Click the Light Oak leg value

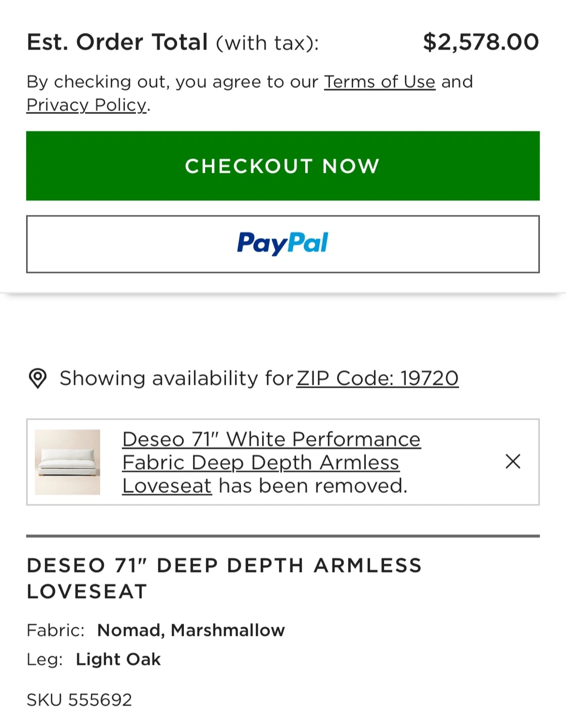pyautogui.click(x=118, y=659)
